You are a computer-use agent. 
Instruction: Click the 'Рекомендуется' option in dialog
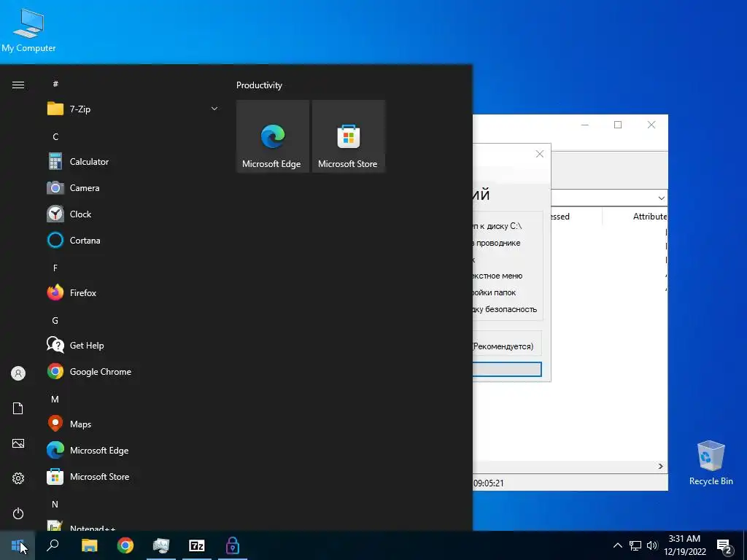[x=503, y=346]
